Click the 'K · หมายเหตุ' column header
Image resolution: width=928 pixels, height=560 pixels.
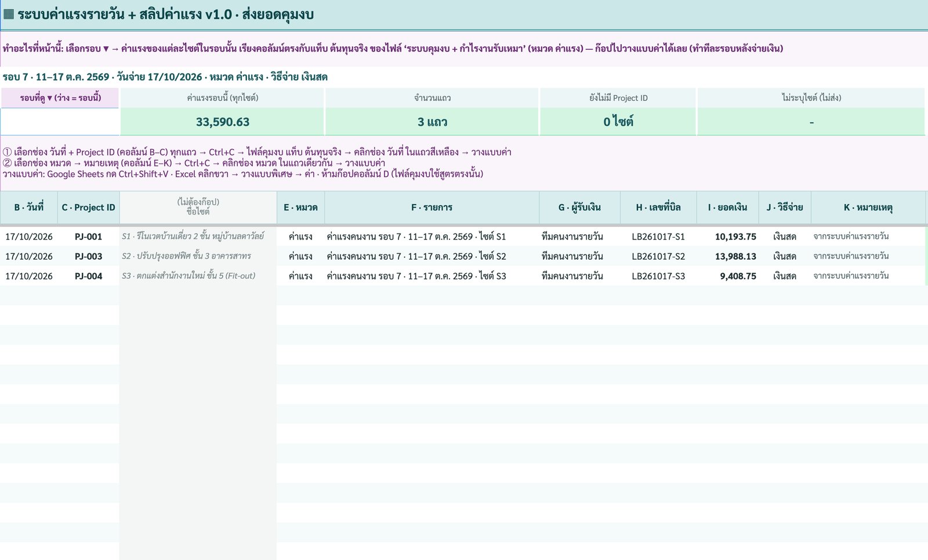pyautogui.click(x=868, y=208)
